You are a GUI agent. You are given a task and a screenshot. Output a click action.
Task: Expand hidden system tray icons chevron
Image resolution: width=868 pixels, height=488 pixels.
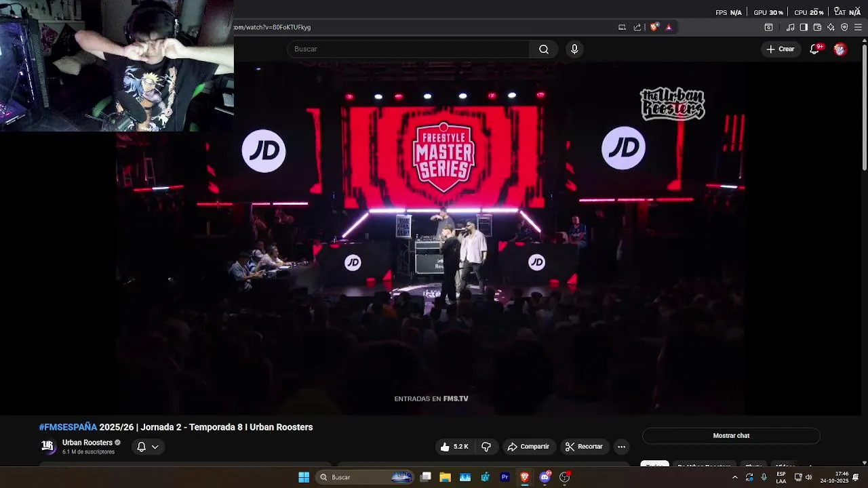(x=734, y=477)
